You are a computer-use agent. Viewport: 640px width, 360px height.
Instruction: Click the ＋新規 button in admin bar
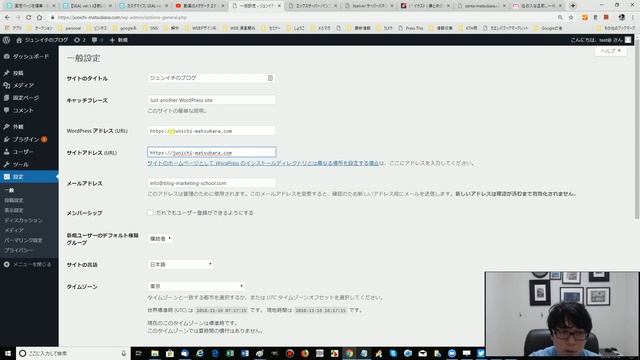tap(119, 40)
